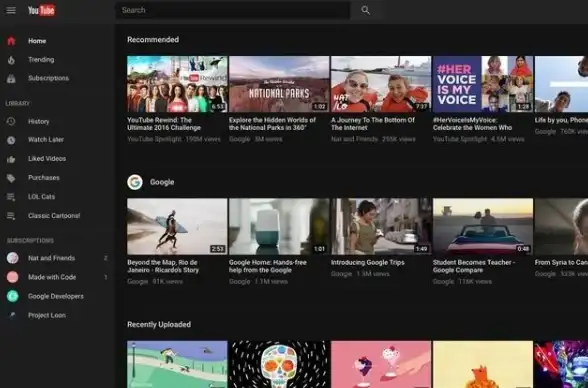This screenshot has height=388, width=588.
Task: Click 'YouTube Spotlight' under YouTube Rewind video
Action: [154, 139]
